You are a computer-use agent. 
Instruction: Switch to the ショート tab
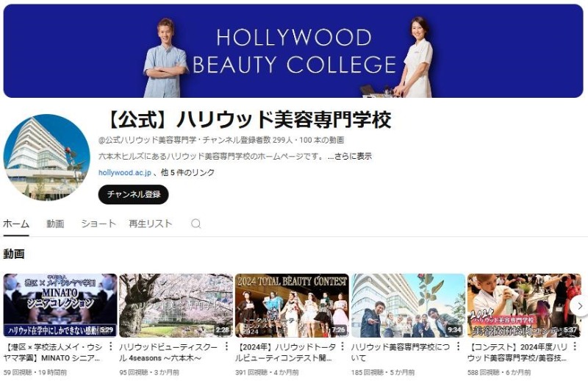click(98, 224)
